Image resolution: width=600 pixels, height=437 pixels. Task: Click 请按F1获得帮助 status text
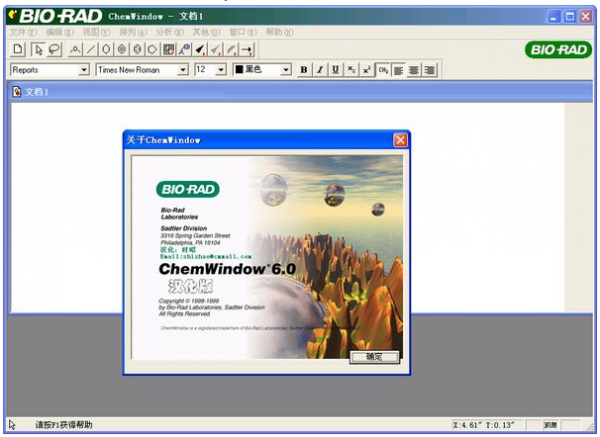(x=64, y=425)
